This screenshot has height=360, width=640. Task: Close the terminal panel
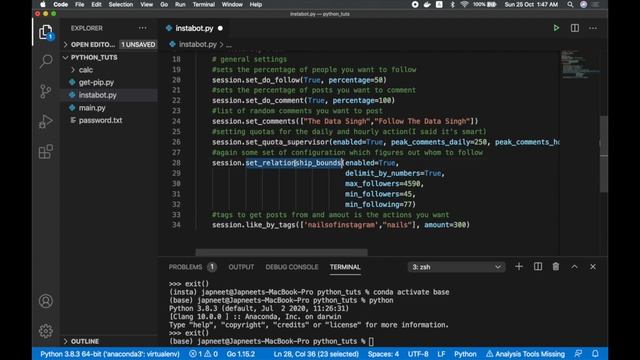[x=593, y=267]
